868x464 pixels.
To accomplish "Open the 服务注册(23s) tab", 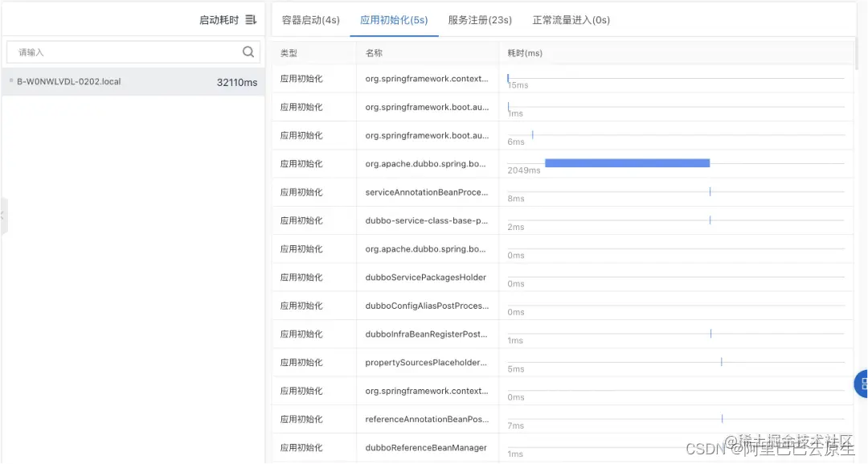I will pos(480,20).
